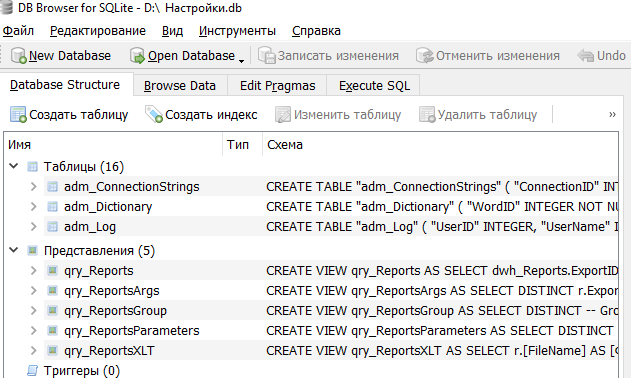Click the adm_Log table icon
631x378 pixels.
point(52,227)
